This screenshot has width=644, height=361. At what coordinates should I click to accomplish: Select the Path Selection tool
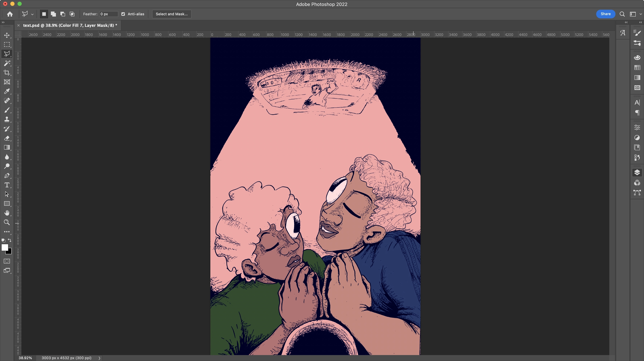coord(7,194)
